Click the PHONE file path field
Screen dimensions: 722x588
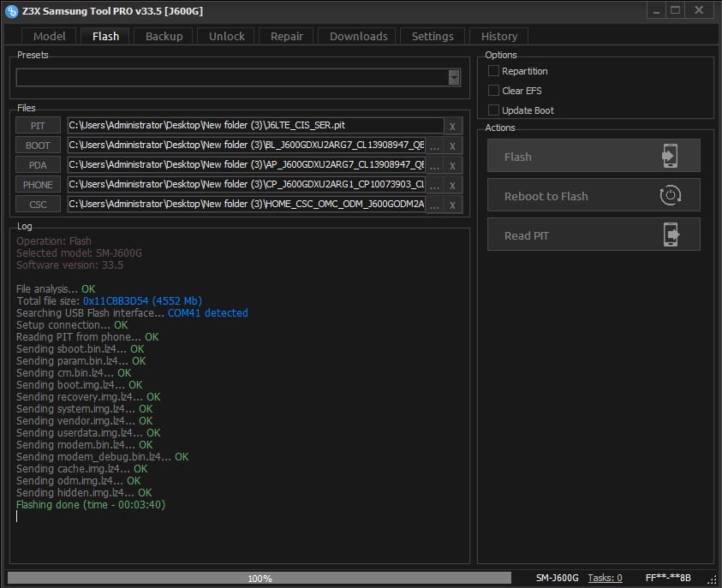click(247, 185)
